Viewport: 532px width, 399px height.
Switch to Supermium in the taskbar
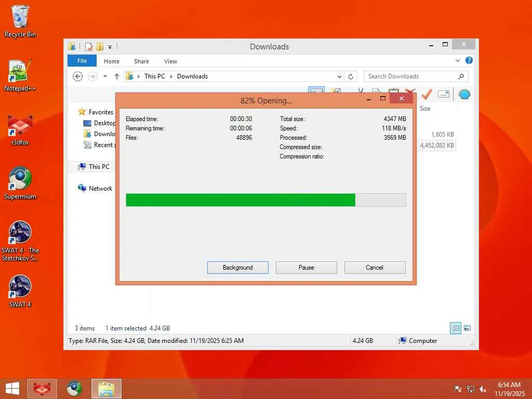point(74,389)
